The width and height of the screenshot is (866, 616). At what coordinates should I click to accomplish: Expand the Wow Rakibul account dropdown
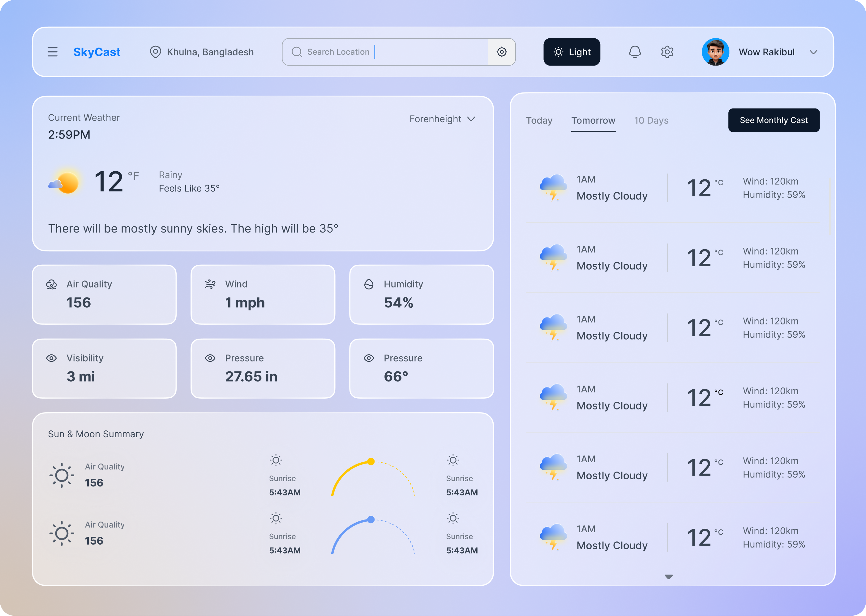click(814, 52)
